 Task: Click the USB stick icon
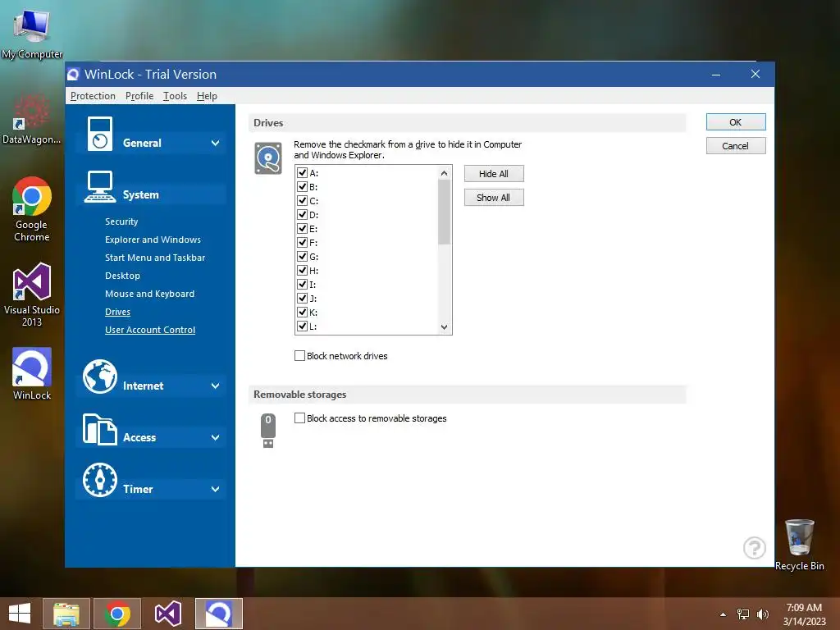click(x=268, y=430)
